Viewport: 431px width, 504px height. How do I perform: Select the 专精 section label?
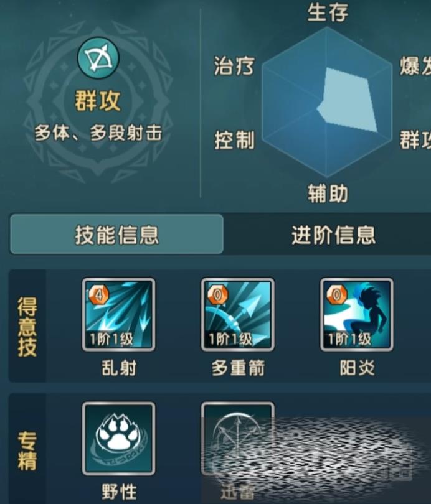click(x=27, y=451)
